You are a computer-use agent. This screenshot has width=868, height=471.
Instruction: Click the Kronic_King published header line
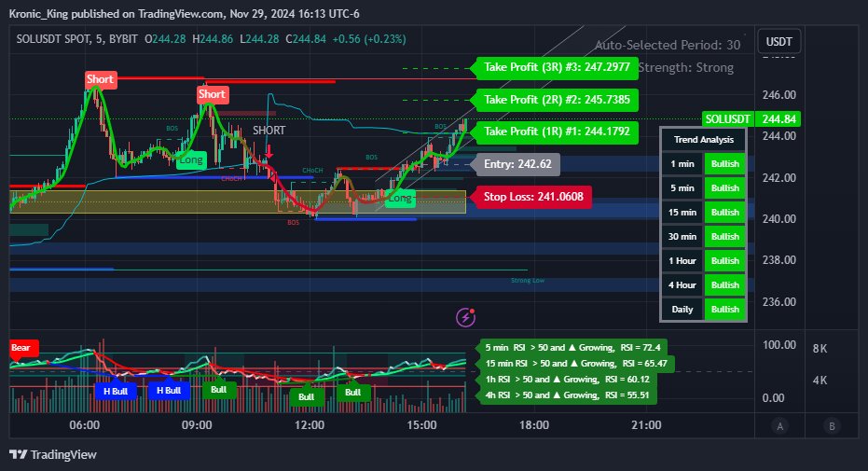tap(185, 14)
